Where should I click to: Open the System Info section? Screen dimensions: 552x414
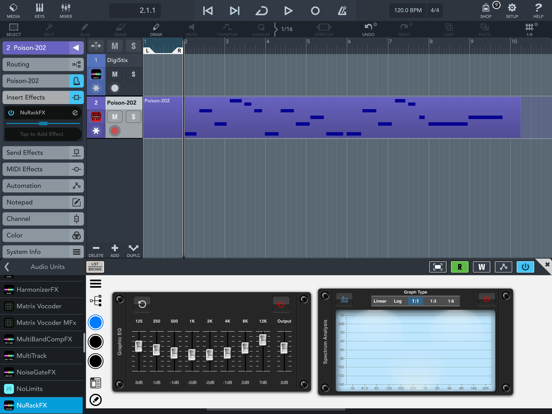coord(43,252)
